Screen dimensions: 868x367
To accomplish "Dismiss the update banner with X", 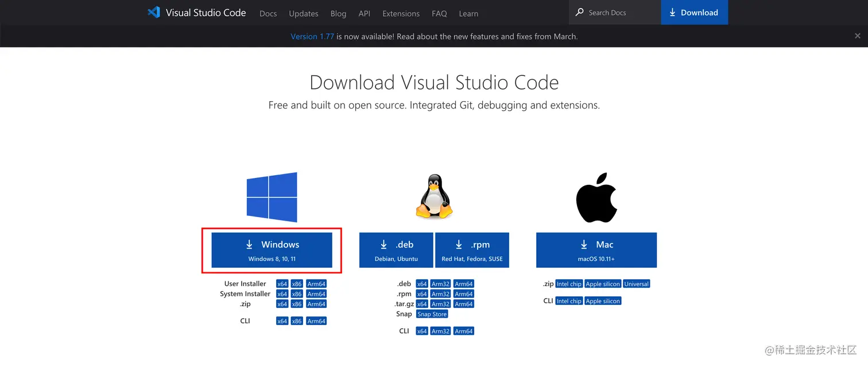I will (857, 36).
